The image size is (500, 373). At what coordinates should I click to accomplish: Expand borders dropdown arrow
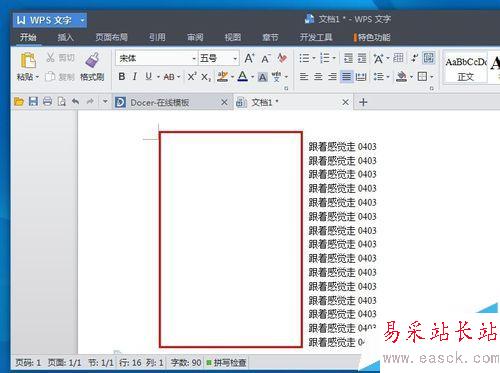coord(432,77)
